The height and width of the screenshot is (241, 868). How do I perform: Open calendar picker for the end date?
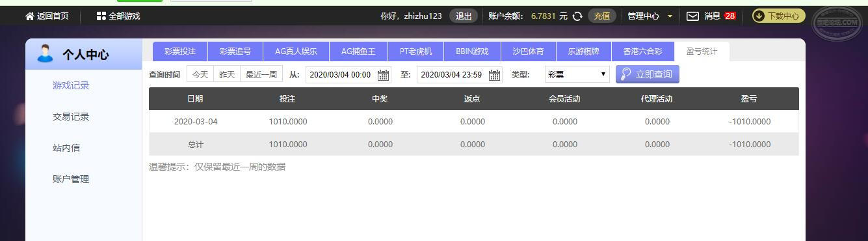point(495,75)
